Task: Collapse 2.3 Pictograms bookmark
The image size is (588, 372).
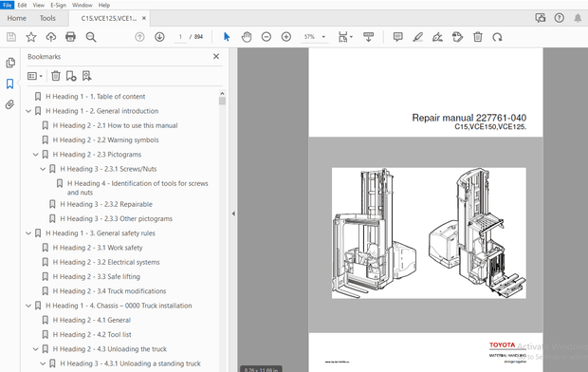Action: [36, 155]
